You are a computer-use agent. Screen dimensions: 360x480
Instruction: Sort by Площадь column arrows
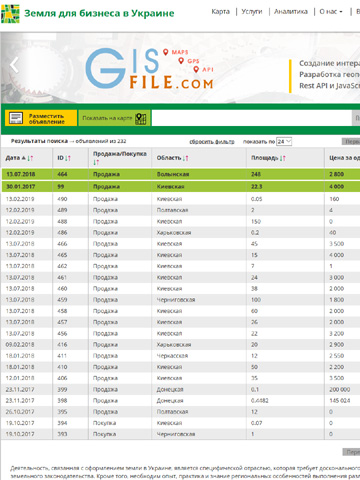283,158
